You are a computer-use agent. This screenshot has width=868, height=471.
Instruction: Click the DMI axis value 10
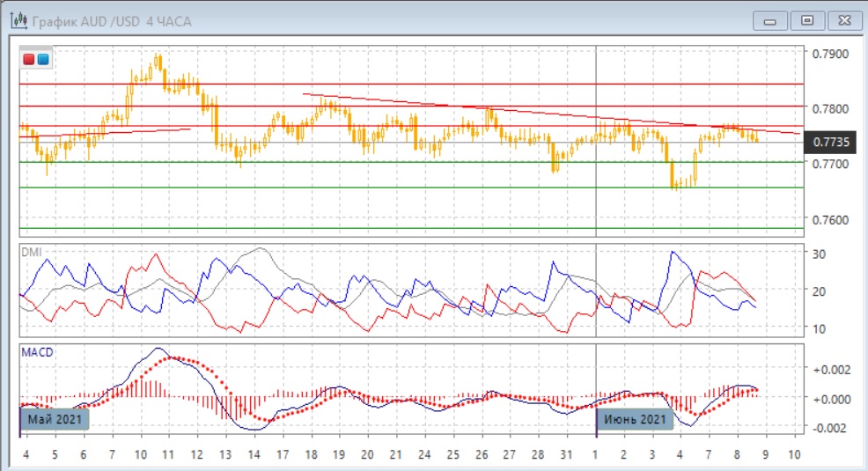click(x=819, y=328)
